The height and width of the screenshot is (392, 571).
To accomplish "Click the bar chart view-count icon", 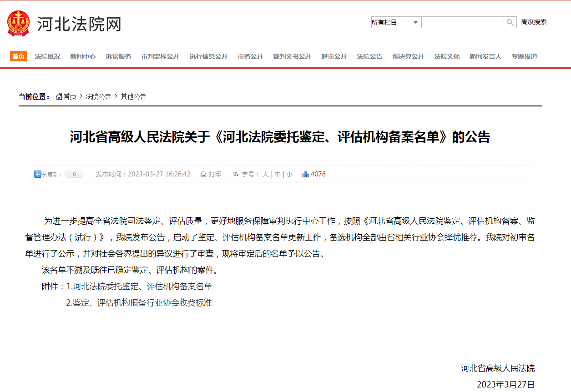I will click(305, 174).
